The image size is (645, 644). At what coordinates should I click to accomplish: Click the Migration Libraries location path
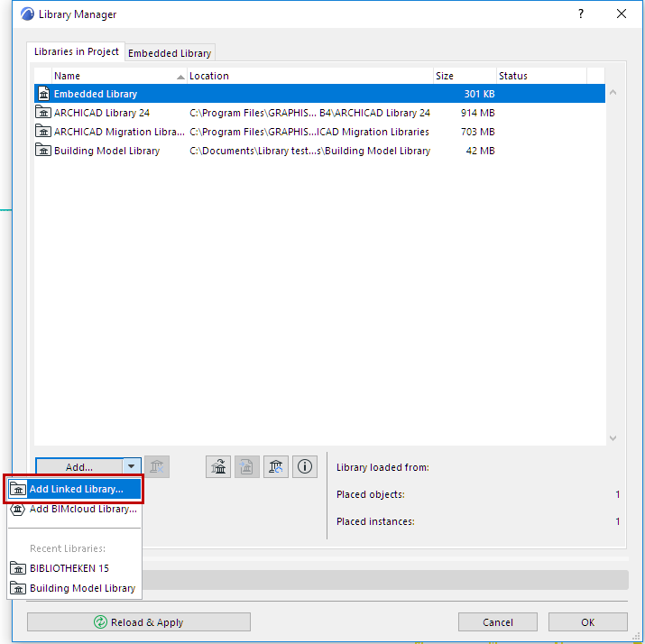tap(309, 132)
